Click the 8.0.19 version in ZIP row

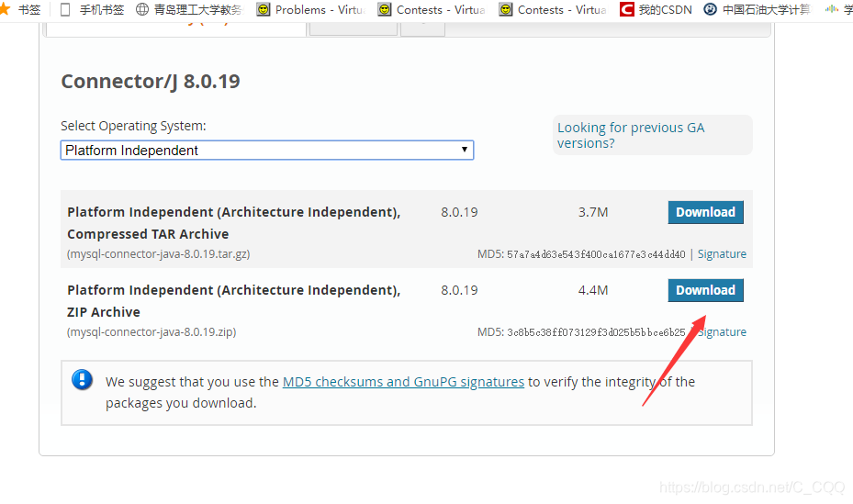click(x=459, y=290)
